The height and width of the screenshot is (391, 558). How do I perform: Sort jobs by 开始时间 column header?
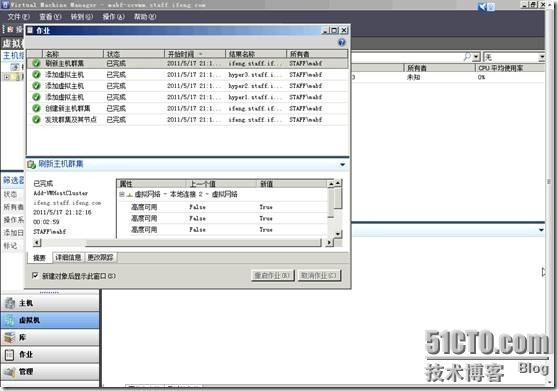195,54
